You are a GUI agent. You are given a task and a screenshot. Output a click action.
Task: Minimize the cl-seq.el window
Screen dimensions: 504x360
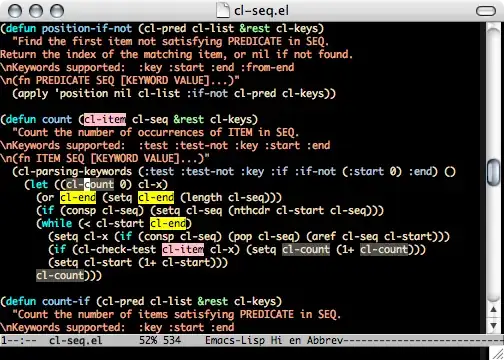coord(36,11)
